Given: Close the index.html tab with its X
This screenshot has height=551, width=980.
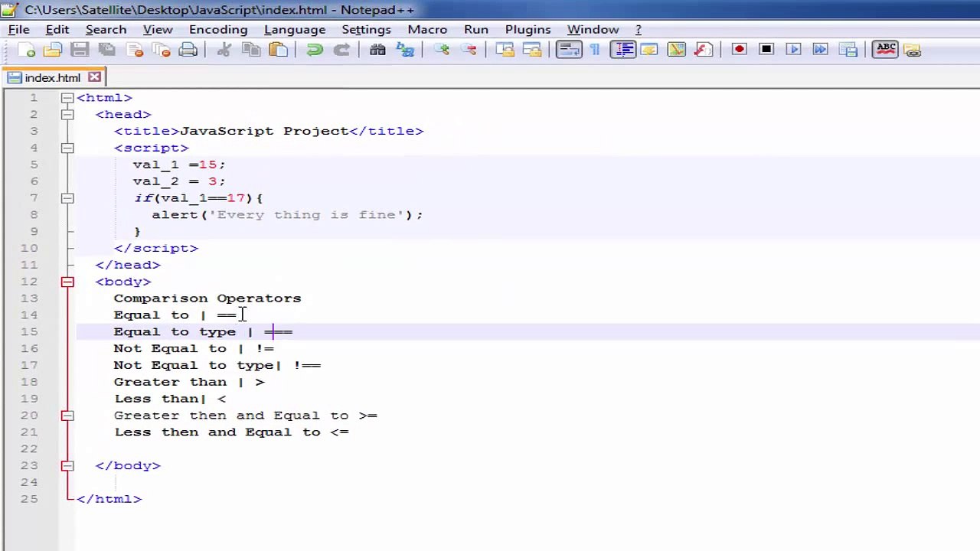Looking at the screenshot, I should click(94, 77).
